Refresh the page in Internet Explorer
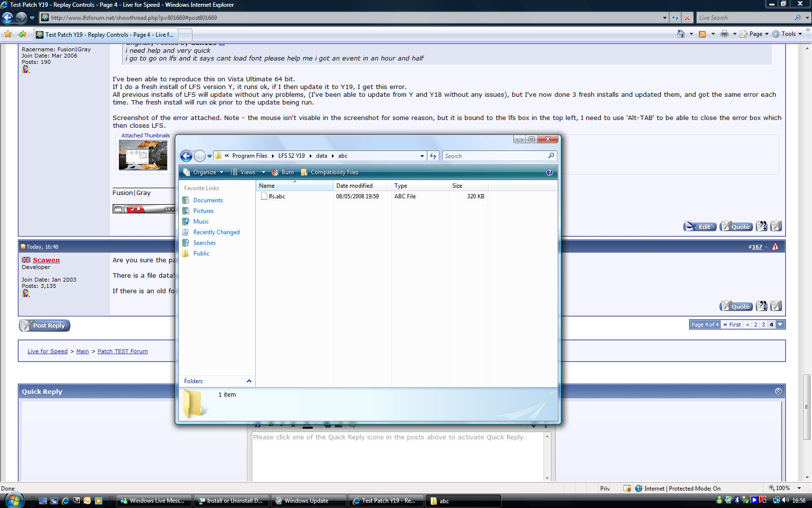 pyautogui.click(x=675, y=18)
